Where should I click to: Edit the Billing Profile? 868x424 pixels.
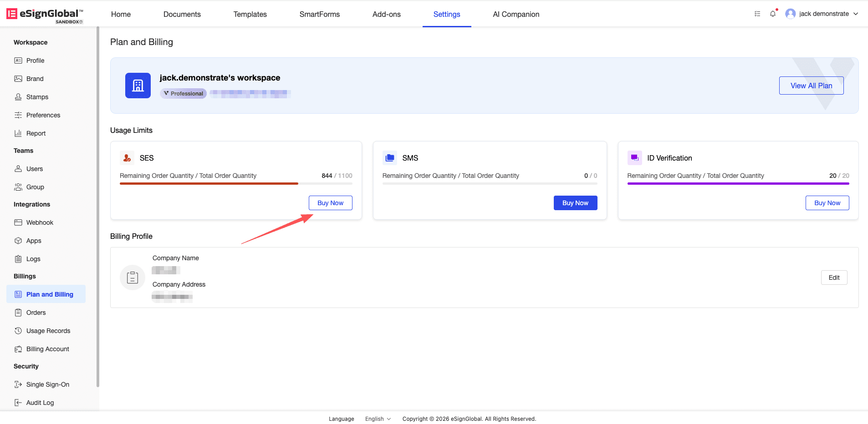pos(834,278)
